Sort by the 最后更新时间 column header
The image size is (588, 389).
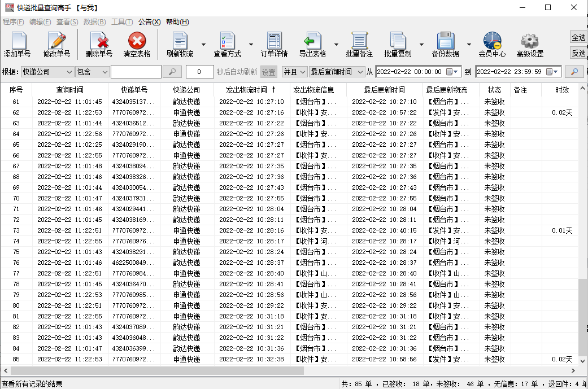point(385,90)
